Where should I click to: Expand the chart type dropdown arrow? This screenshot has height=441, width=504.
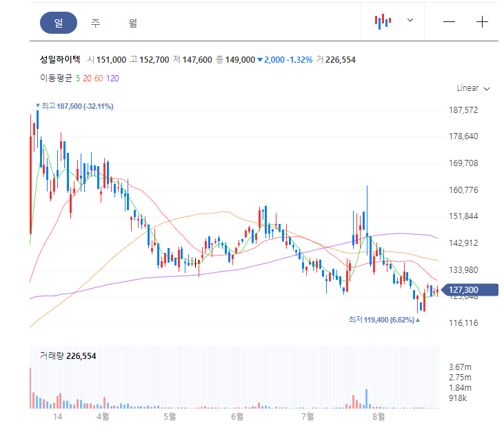(x=410, y=20)
